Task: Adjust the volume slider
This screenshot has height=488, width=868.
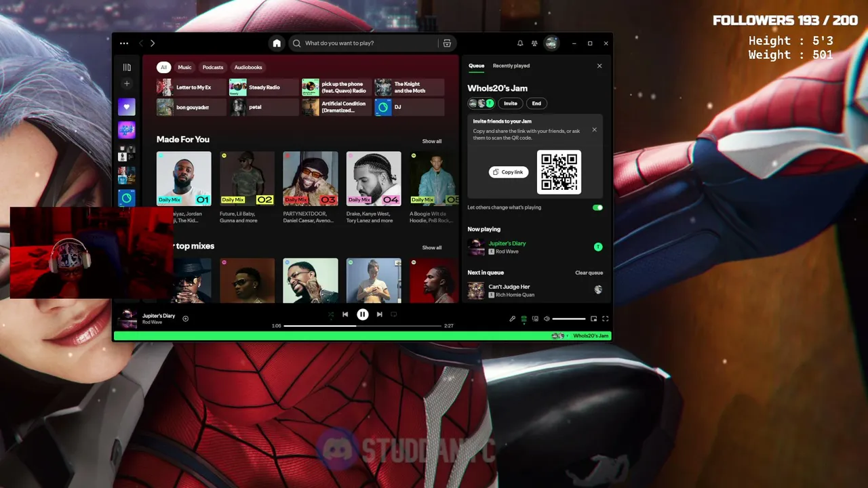Action: (x=569, y=319)
